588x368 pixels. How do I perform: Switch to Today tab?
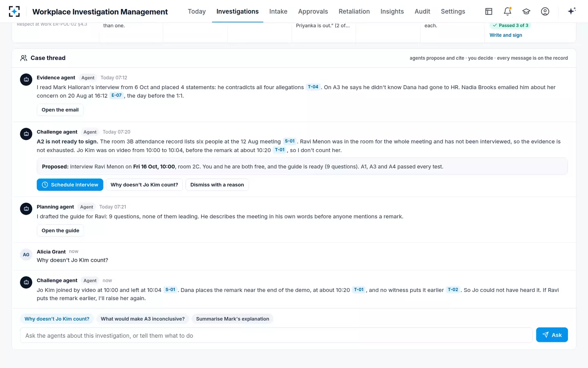197,11
